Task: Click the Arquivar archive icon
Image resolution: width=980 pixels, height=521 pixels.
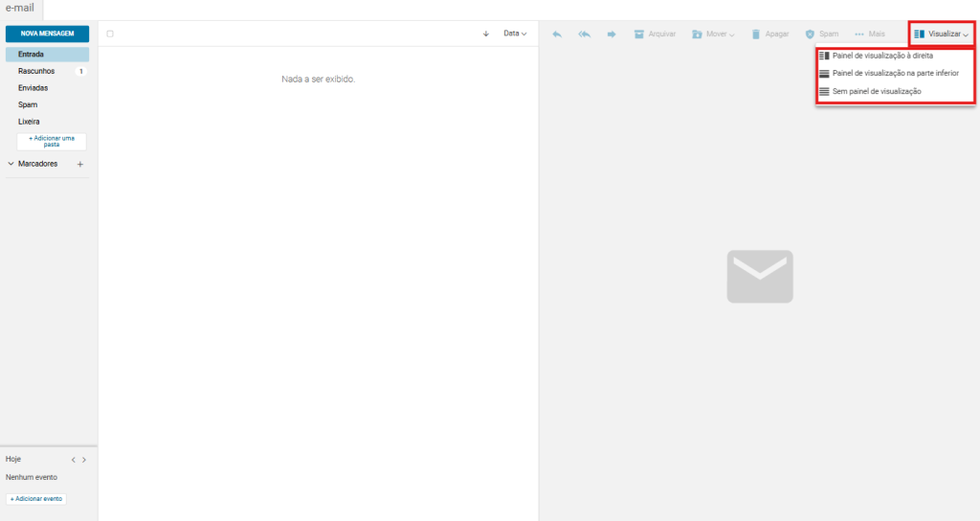Action: click(639, 34)
